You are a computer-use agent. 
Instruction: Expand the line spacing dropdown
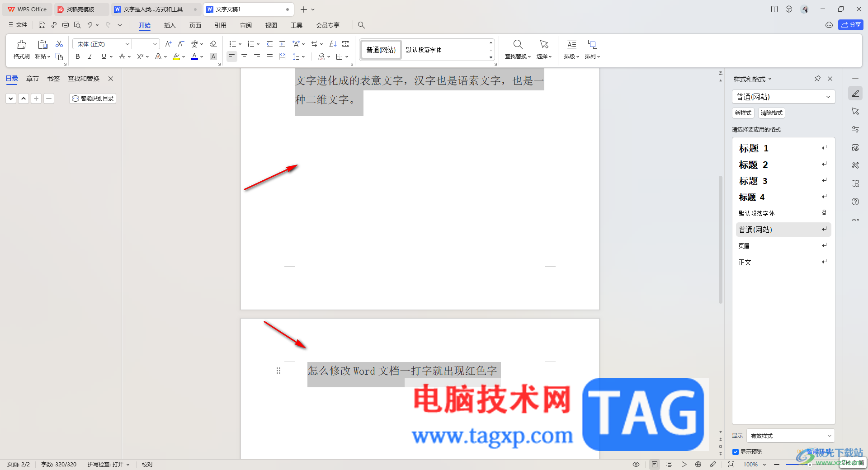[303, 56]
